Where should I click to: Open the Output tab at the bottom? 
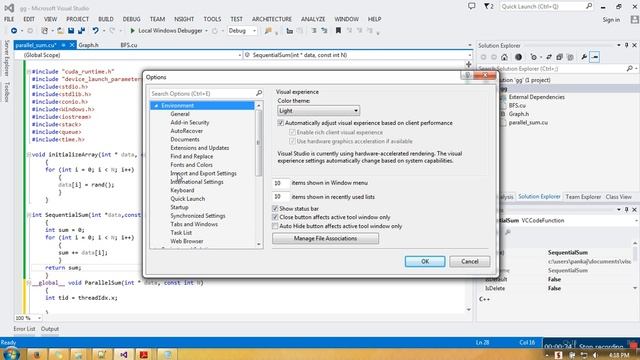pyautogui.click(x=50, y=329)
